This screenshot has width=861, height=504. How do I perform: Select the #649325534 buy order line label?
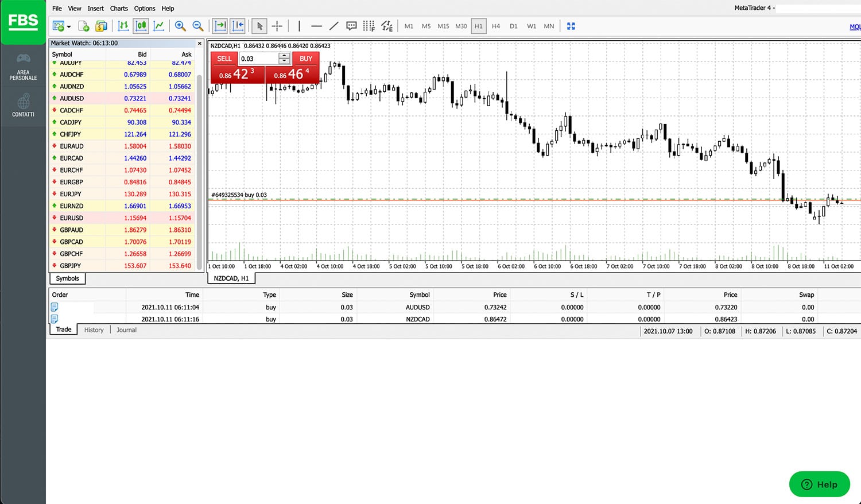(x=239, y=195)
